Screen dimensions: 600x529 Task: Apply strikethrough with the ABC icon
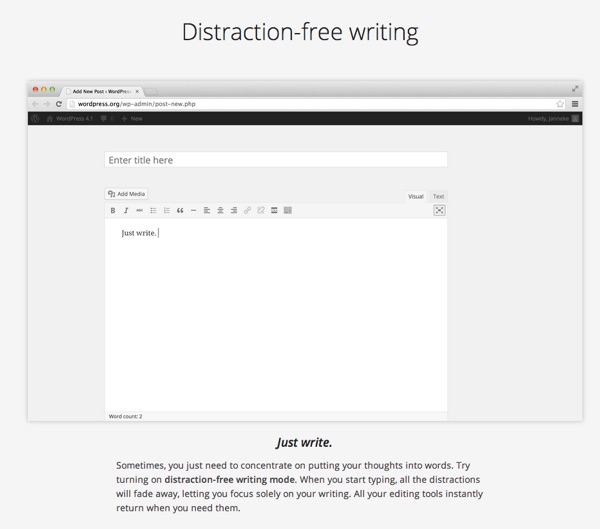(x=139, y=210)
